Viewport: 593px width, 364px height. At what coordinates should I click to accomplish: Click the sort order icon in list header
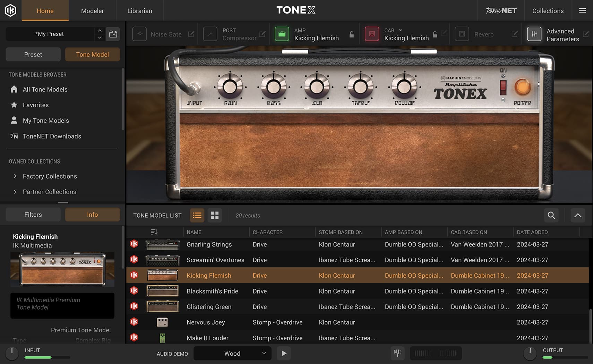pos(154,232)
